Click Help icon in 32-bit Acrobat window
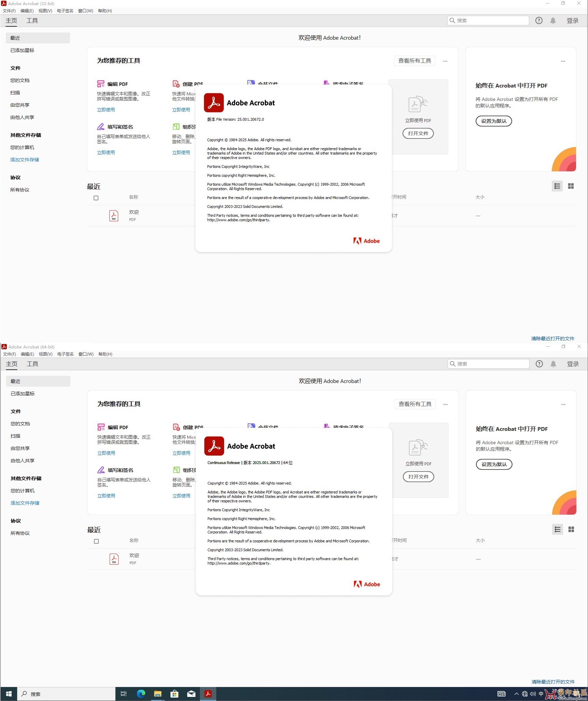Image resolution: width=588 pixels, height=701 pixels. click(539, 21)
